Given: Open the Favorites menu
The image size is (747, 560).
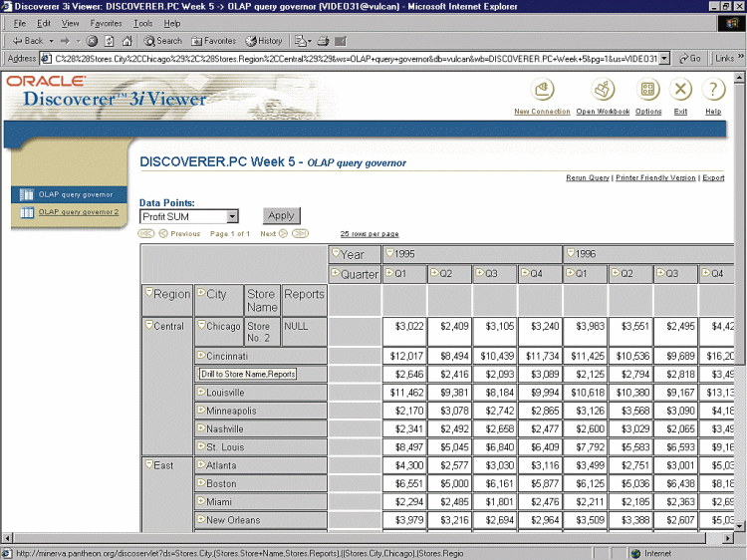Looking at the screenshot, I should [x=106, y=23].
